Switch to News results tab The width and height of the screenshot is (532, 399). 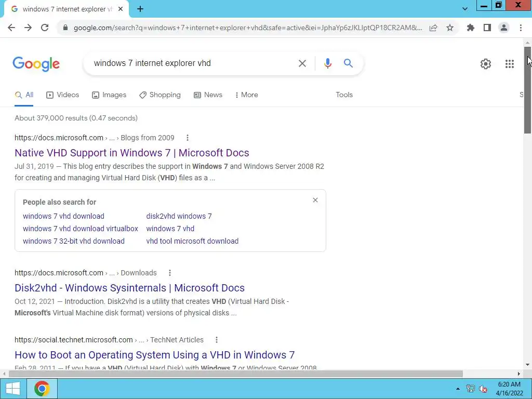pos(208,95)
